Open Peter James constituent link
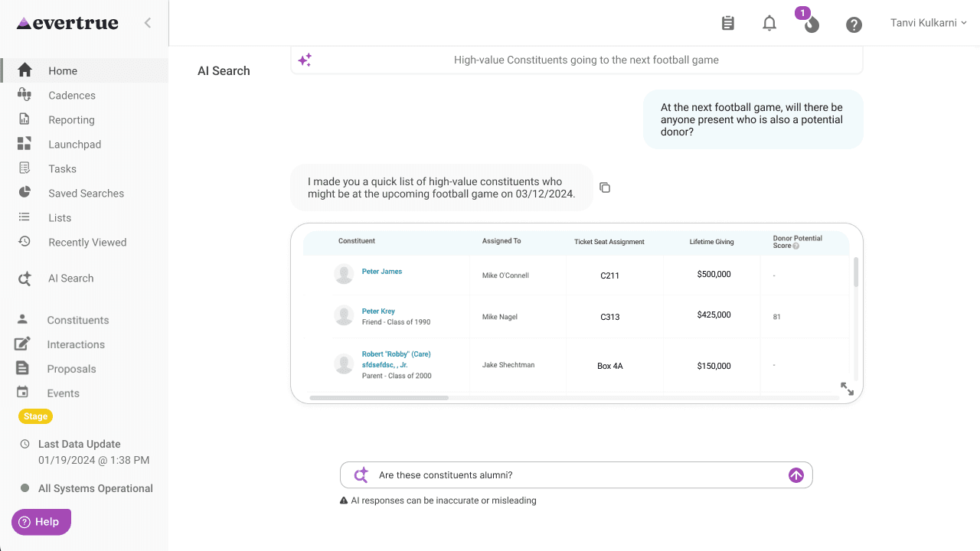 pyautogui.click(x=382, y=272)
